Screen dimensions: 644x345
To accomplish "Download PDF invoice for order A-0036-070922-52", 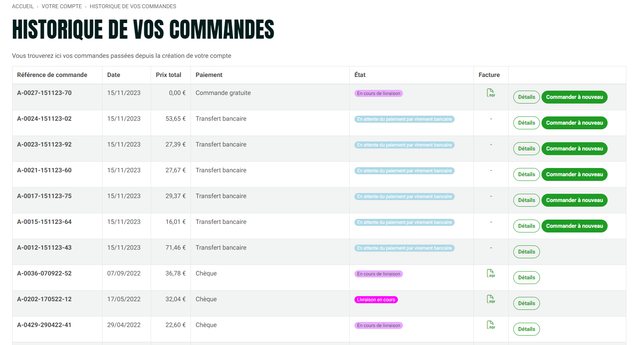I will click(491, 273).
